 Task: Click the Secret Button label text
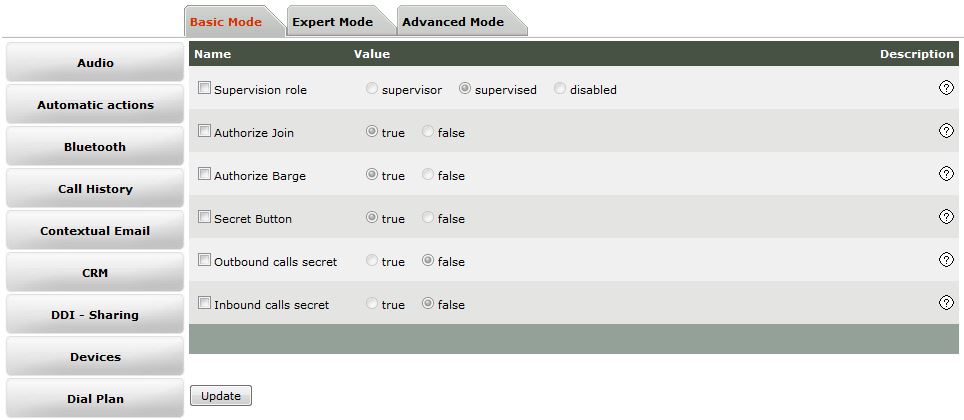pyautogui.click(x=253, y=219)
